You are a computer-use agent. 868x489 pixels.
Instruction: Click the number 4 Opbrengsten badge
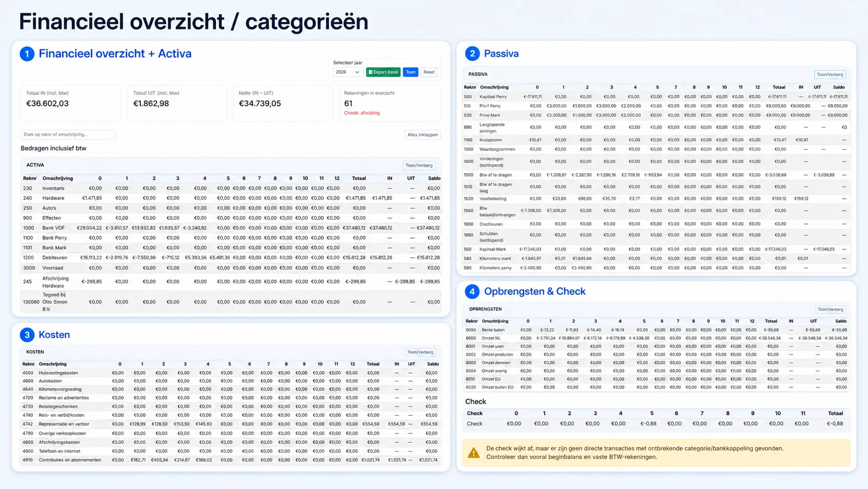pyautogui.click(x=472, y=292)
